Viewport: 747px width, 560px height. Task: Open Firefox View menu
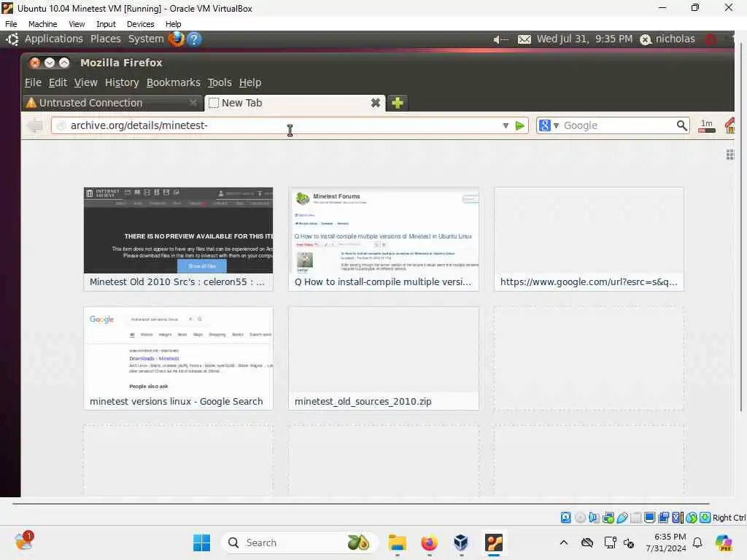[x=86, y=82]
